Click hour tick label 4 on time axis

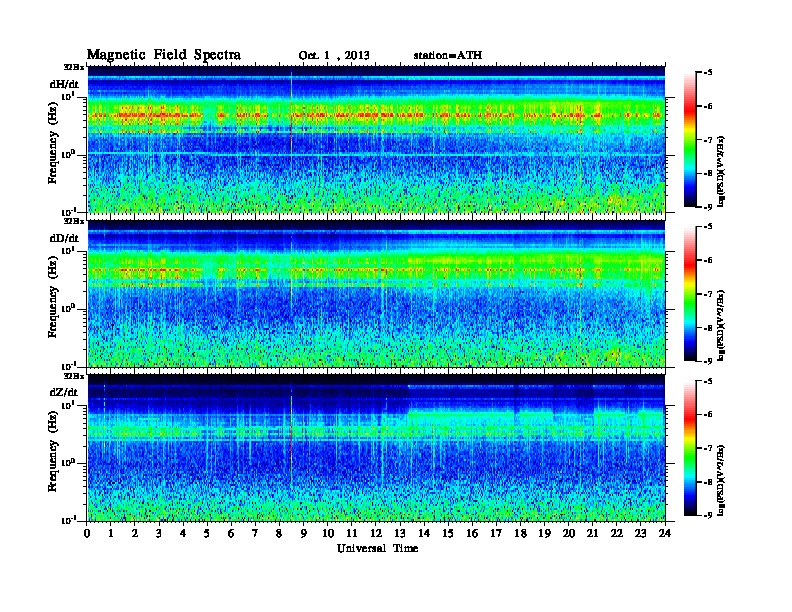[183, 533]
